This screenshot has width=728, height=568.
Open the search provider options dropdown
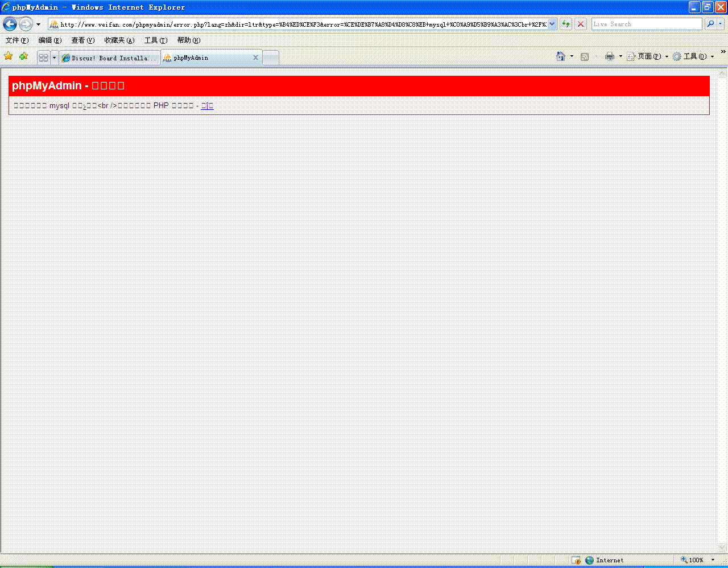click(x=721, y=24)
